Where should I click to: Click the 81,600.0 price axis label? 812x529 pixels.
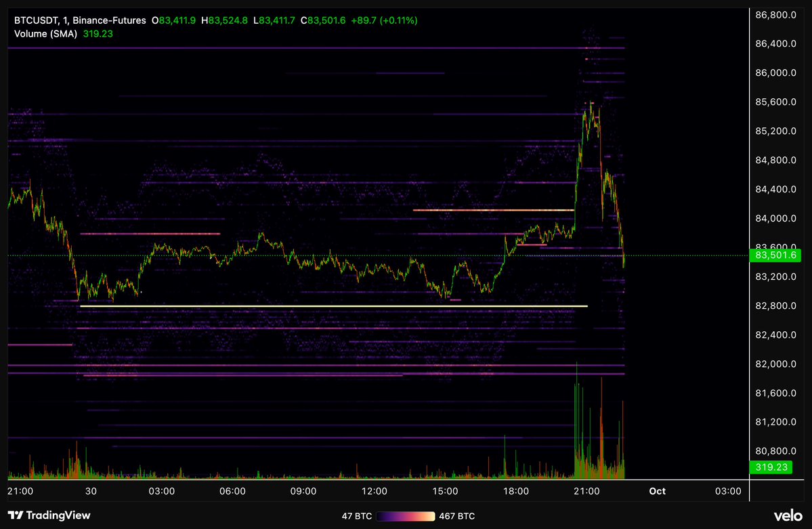(775, 394)
